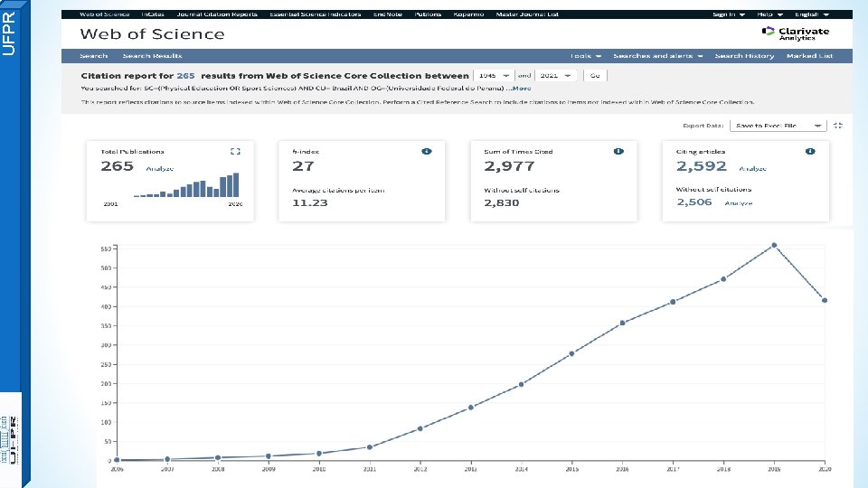Image resolution: width=868 pixels, height=488 pixels.
Task: Click the 2020 data point on chart
Action: (x=825, y=300)
